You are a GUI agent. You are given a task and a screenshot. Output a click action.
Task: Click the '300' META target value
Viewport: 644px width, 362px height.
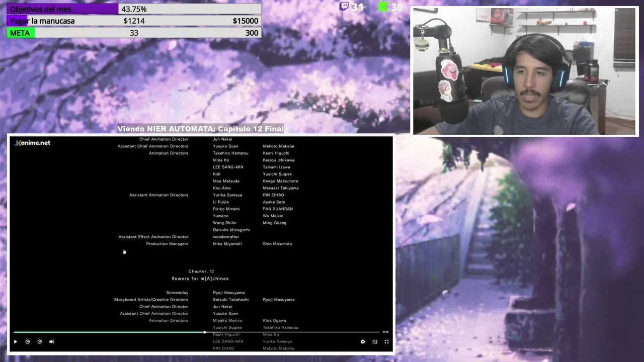(x=252, y=33)
